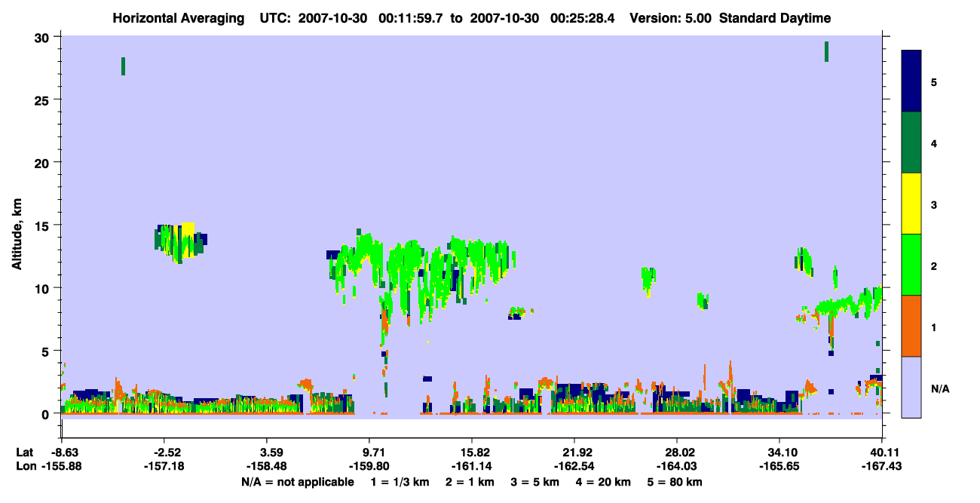Image resolution: width=980 pixels, height=503 pixels.
Task: Click the yellow-green cloud feature at 14 km altitude
Action: click(x=181, y=243)
